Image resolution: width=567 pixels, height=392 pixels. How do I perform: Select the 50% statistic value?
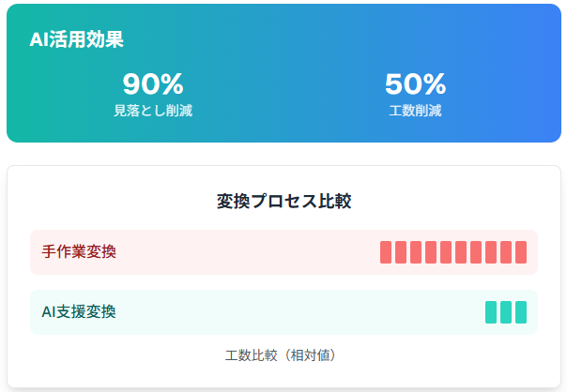(x=415, y=84)
